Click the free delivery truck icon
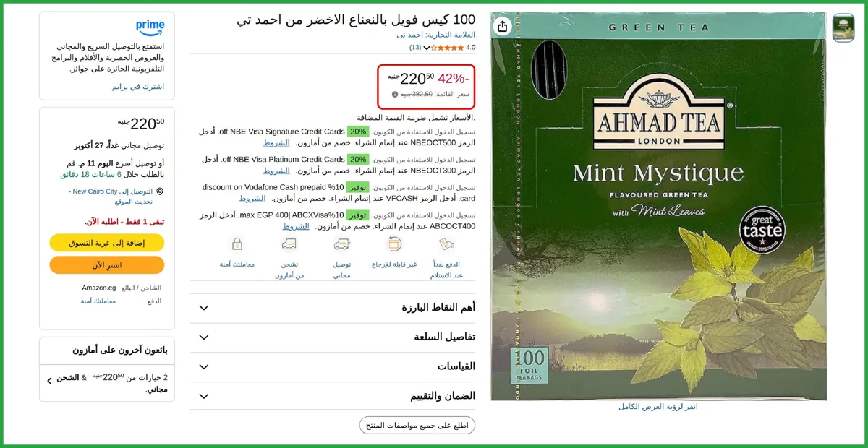The width and height of the screenshot is (868, 448). (x=342, y=244)
